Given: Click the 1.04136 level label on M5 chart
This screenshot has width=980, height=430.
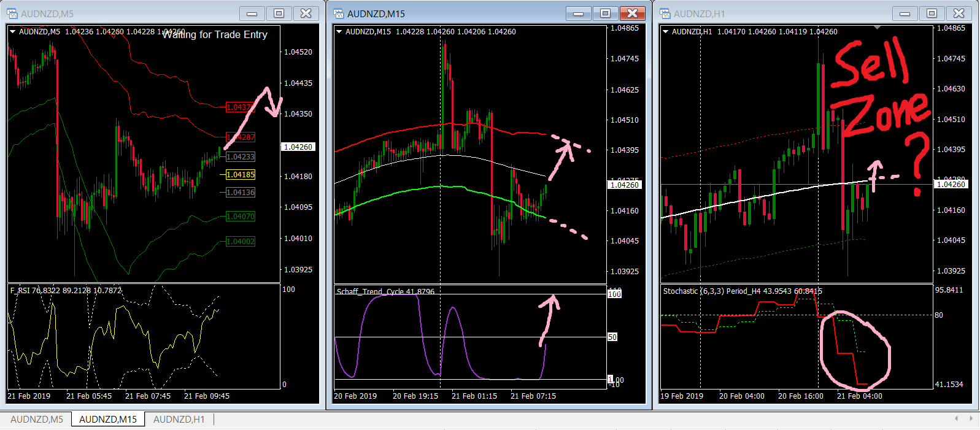Looking at the screenshot, I should tap(241, 193).
